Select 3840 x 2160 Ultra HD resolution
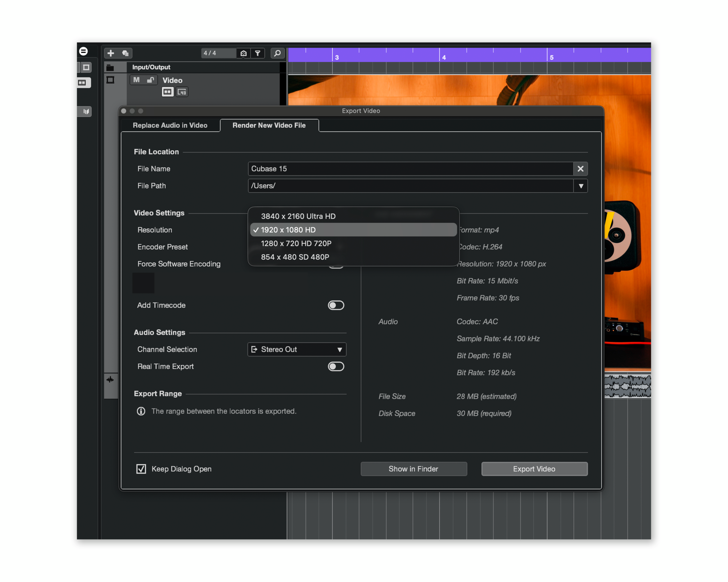The width and height of the screenshot is (728, 582). tap(298, 216)
